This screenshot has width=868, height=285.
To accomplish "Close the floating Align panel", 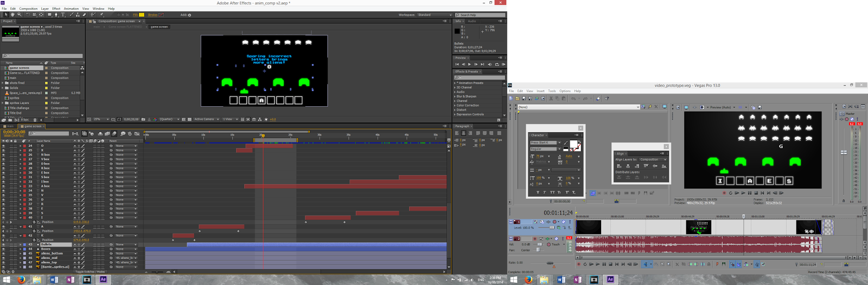I will (666, 146).
